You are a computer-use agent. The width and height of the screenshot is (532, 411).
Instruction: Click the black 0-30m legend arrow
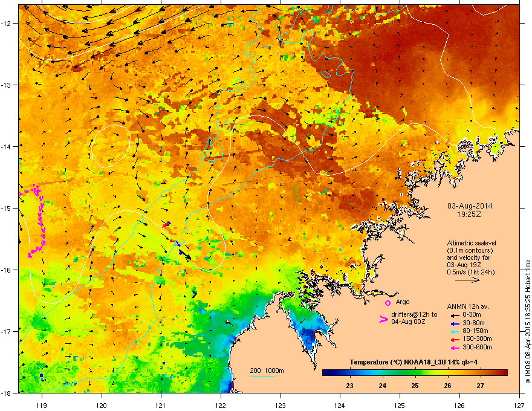[455, 315]
